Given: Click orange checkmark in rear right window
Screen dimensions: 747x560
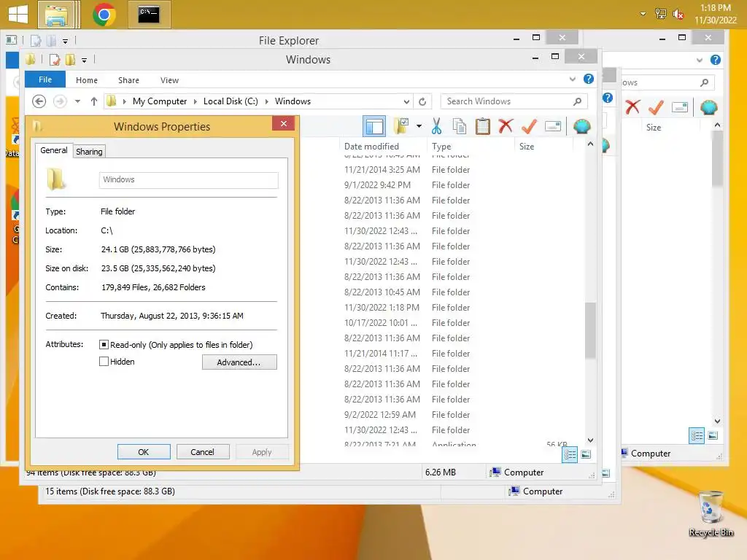Looking at the screenshot, I should 656,107.
